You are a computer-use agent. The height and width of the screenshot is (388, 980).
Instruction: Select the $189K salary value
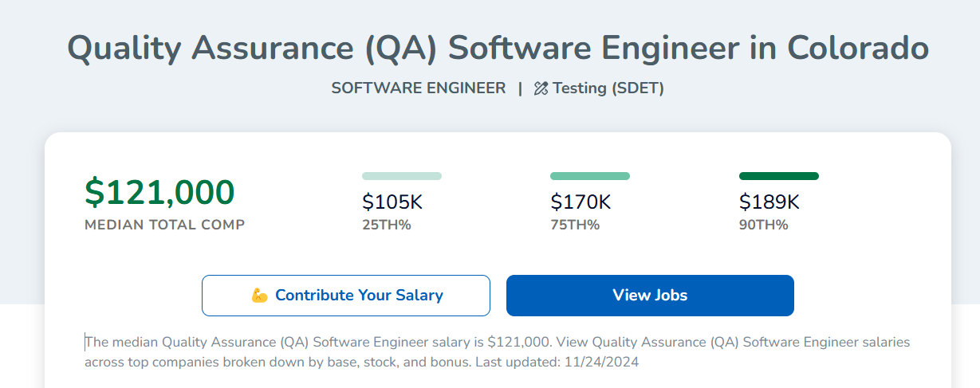(x=769, y=202)
